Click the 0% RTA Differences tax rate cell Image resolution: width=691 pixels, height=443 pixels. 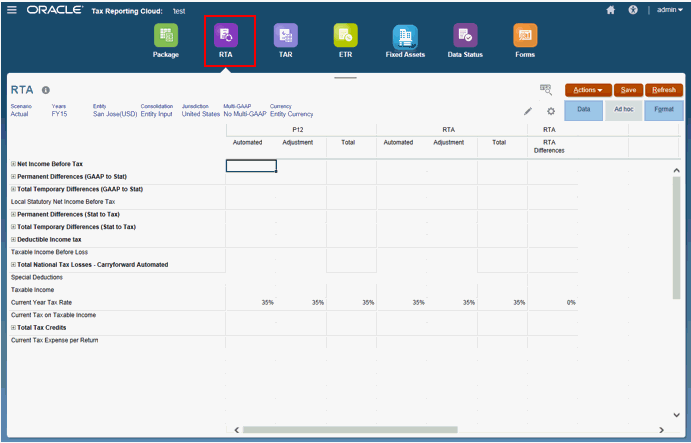point(553,302)
